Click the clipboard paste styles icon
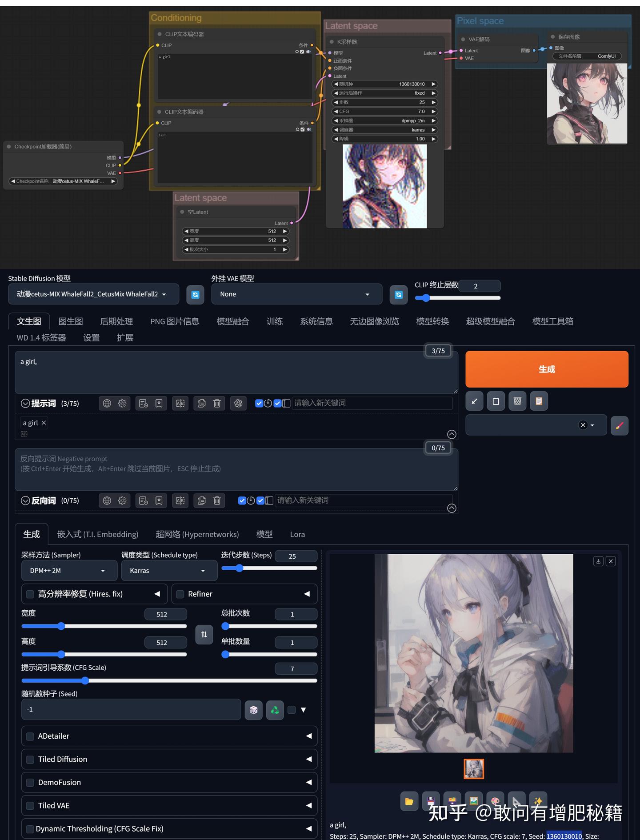 [539, 401]
